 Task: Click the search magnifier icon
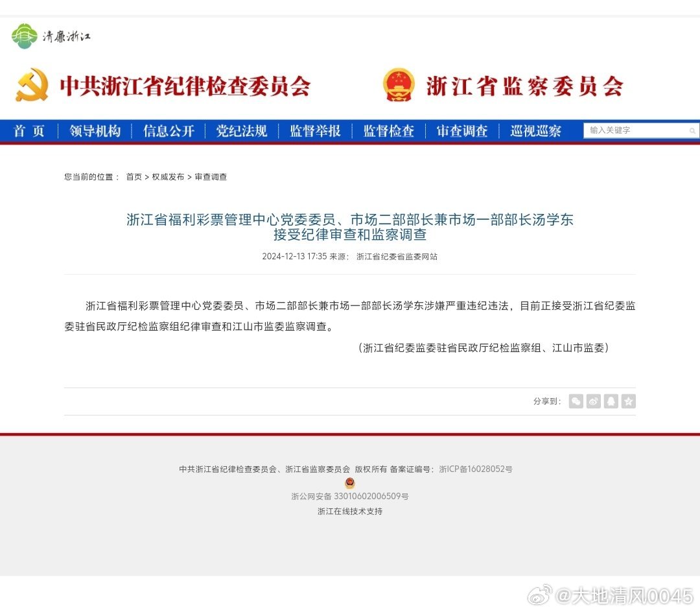click(x=692, y=131)
